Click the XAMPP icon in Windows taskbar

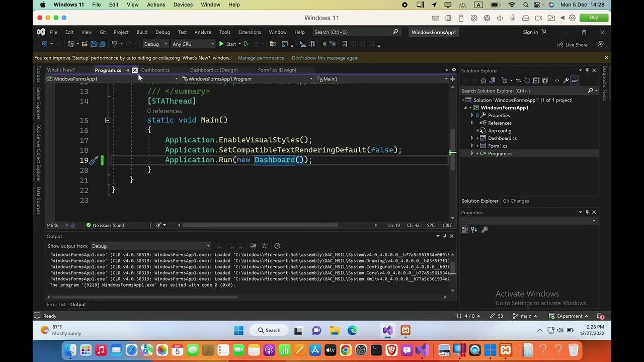406,330
